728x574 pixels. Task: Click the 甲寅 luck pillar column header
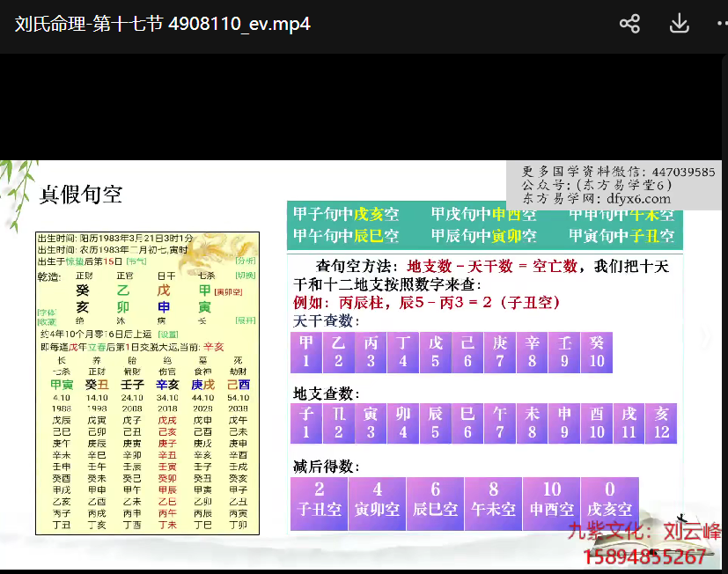(62, 385)
